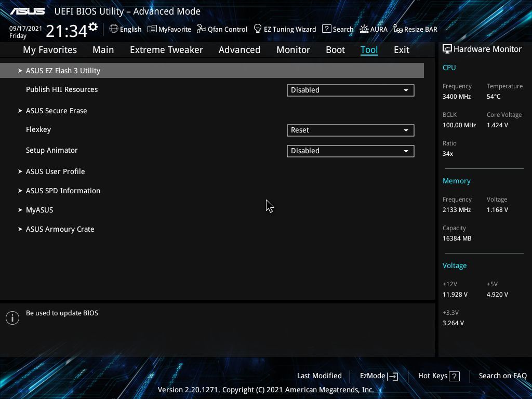
Task: Switch to the Main tab
Action: (103, 50)
